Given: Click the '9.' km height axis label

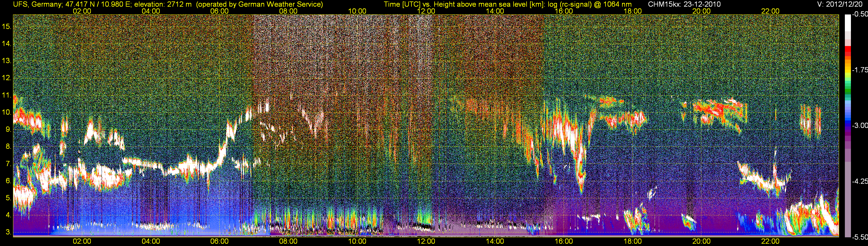Looking at the screenshot, I should coord(9,129).
